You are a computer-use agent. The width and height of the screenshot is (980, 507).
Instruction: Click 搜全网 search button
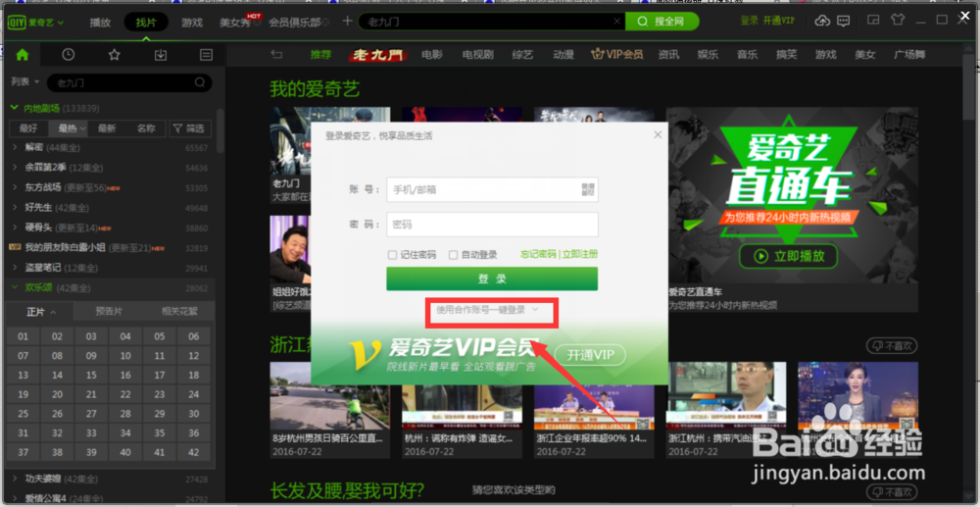661,22
